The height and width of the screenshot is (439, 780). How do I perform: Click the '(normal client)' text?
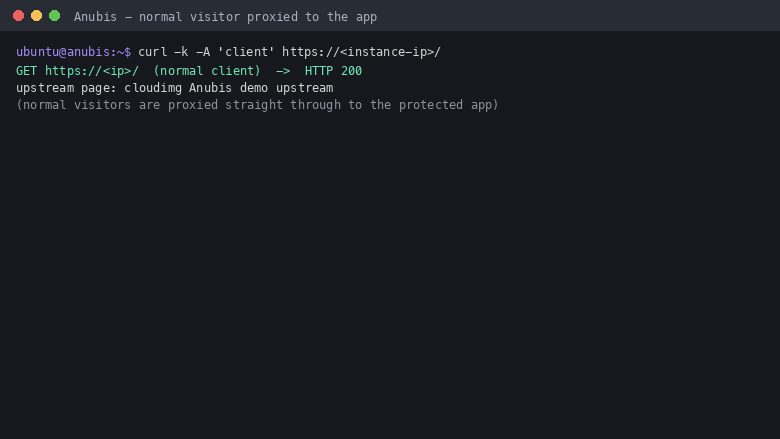[206, 71]
